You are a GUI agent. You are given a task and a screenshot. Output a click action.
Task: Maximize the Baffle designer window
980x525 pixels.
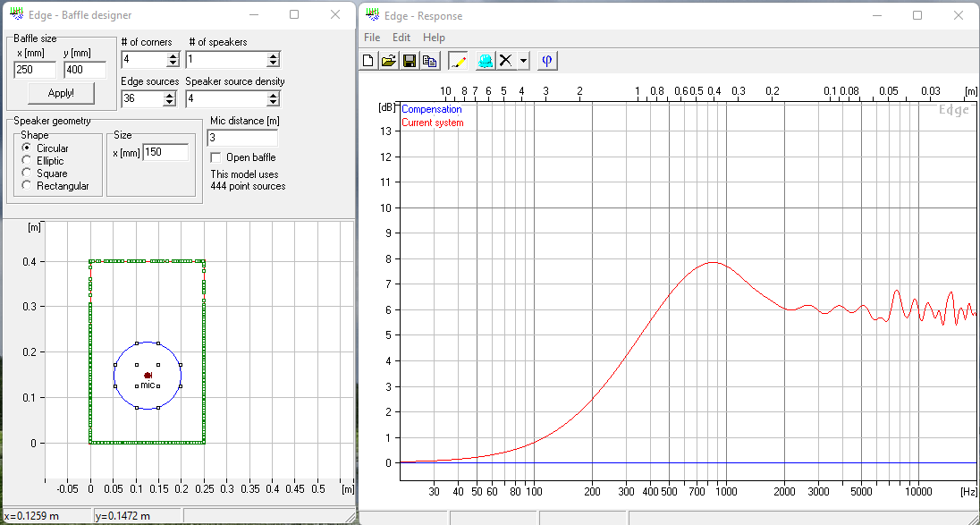pos(294,14)
